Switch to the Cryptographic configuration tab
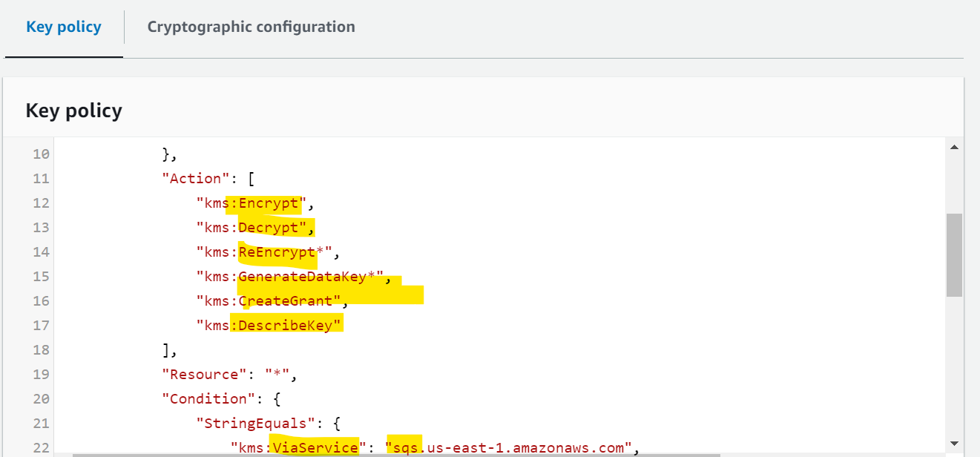 (x=251, y=27)
